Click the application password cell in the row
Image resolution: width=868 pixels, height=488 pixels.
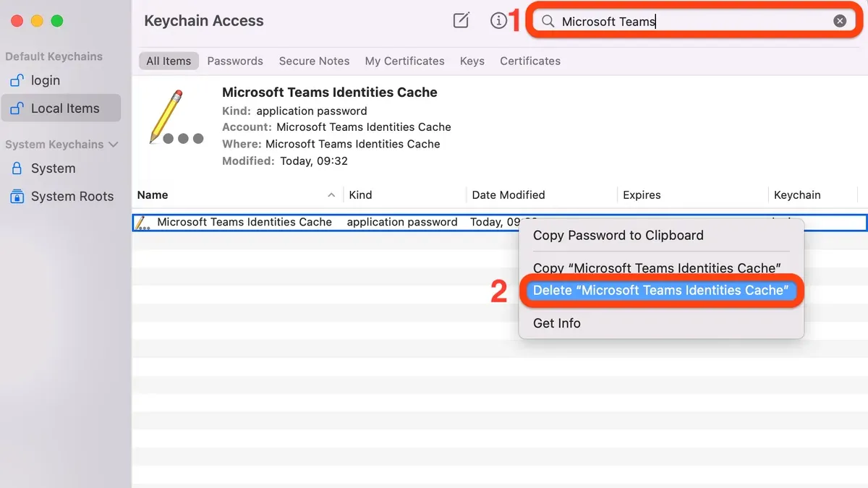402,222
